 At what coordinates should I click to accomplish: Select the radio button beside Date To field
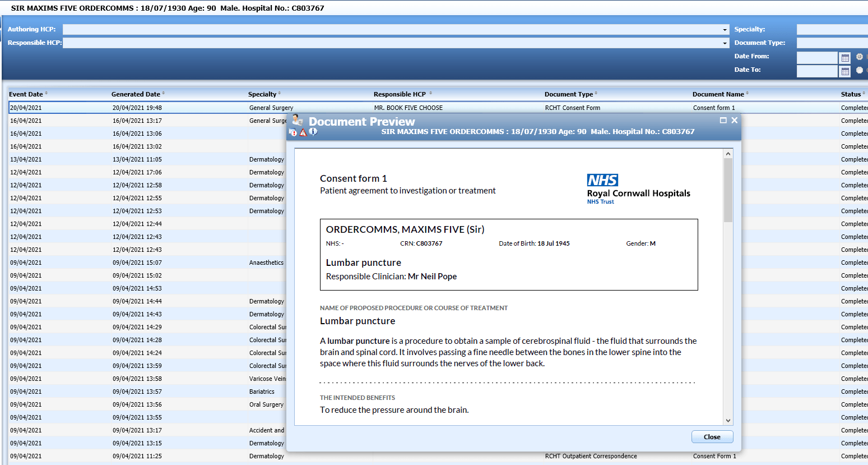pos(860,70)
